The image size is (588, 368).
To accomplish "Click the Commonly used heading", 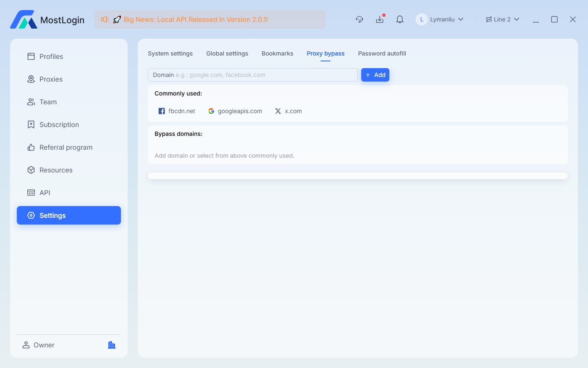I will (x=178, y=93).
